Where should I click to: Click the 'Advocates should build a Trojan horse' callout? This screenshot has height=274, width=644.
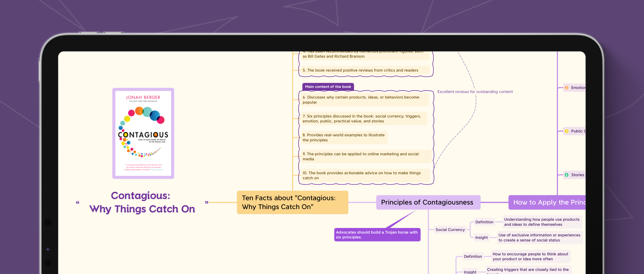click(x=377, y=235)
